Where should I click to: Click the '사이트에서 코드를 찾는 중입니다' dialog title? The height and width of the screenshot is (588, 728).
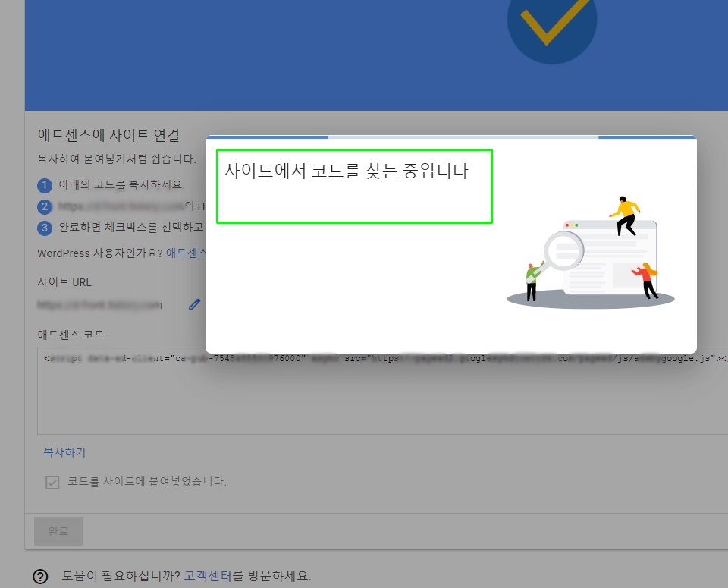(x=347, y=171)
